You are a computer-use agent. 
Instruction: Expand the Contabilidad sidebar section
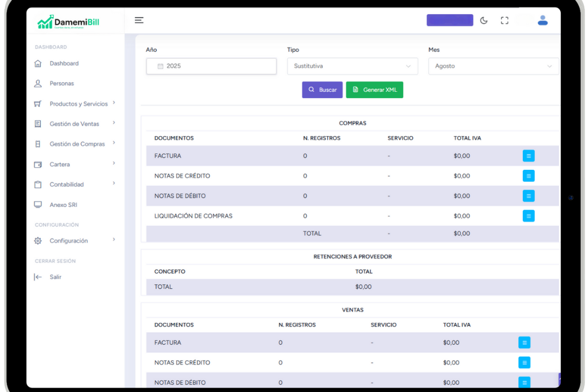67,185
